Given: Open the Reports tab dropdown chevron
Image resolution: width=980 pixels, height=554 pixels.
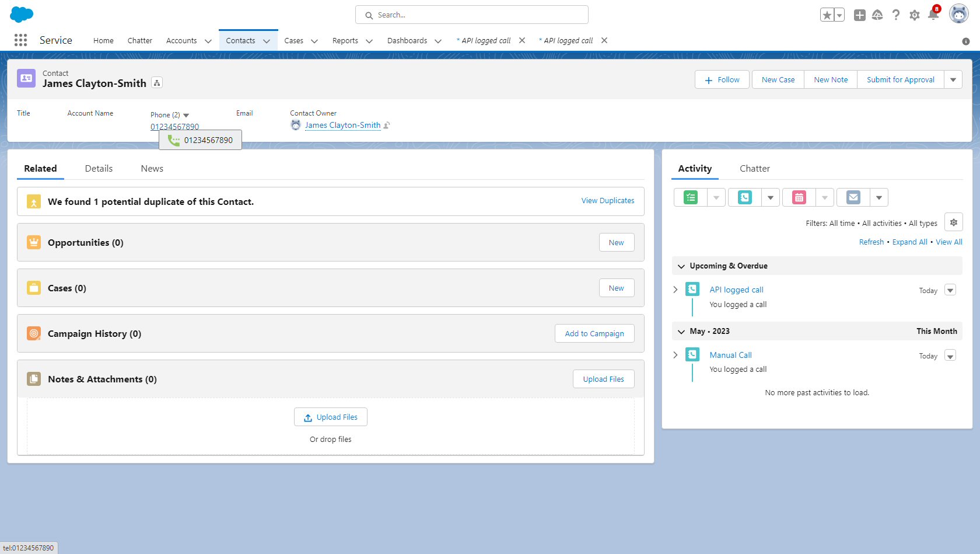Looking at the screenshot, I should pyautogui.click(x=369, y=41).
